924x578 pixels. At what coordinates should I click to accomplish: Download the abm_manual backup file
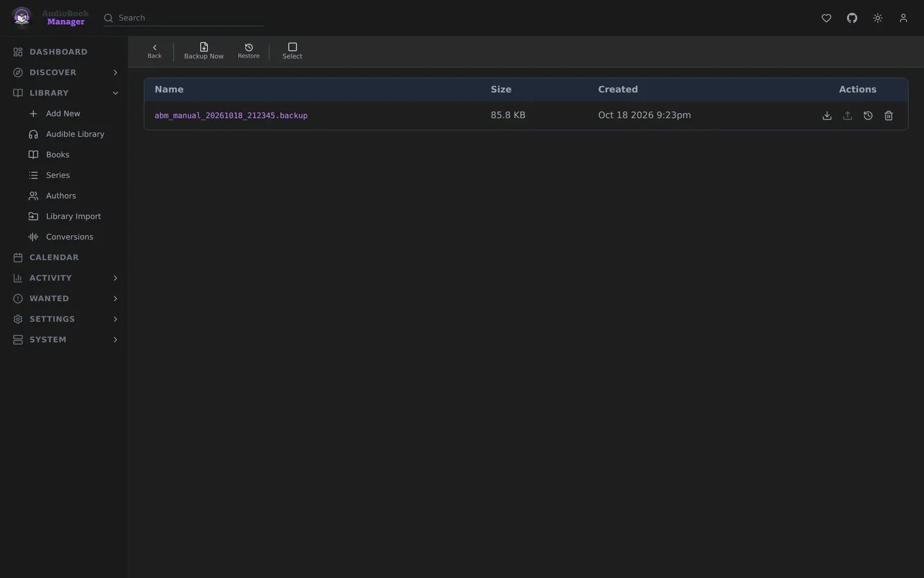pyautogui.click(x=827, y=116)
